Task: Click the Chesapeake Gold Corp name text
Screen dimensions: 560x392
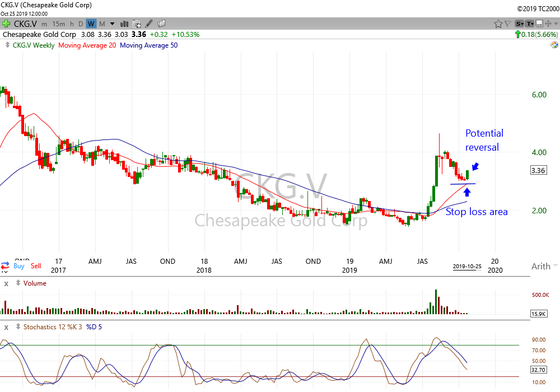Action: (39, 35)
